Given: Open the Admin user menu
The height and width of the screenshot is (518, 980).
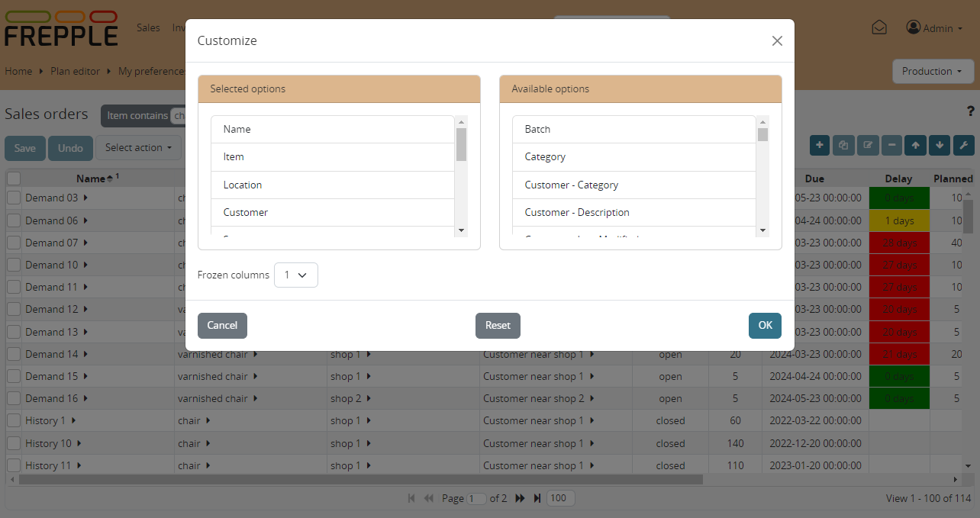Looking at the screenshot, I should (x=934, y=27).
